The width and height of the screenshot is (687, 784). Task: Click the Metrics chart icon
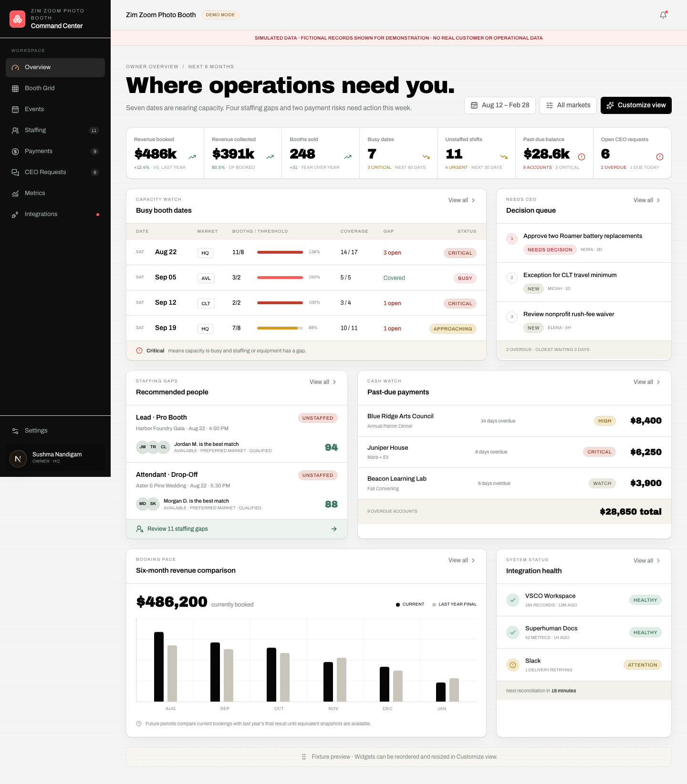(15, 194)
